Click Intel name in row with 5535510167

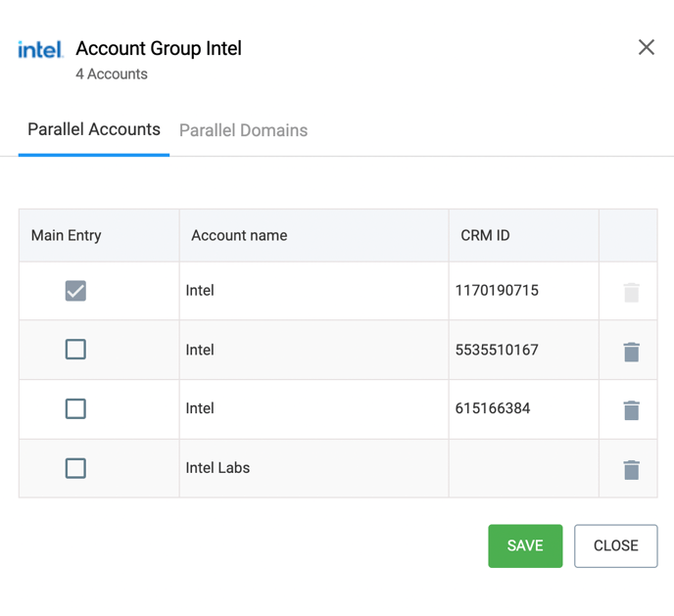200,350
